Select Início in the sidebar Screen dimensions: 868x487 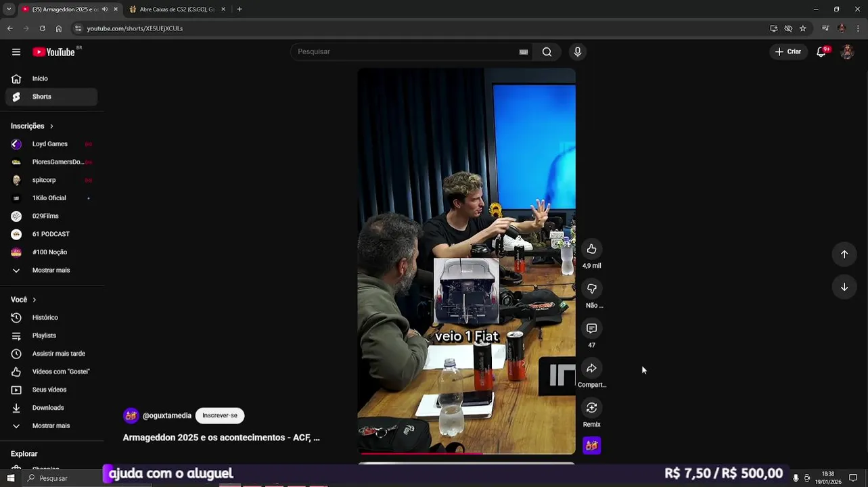pos(51,78)
